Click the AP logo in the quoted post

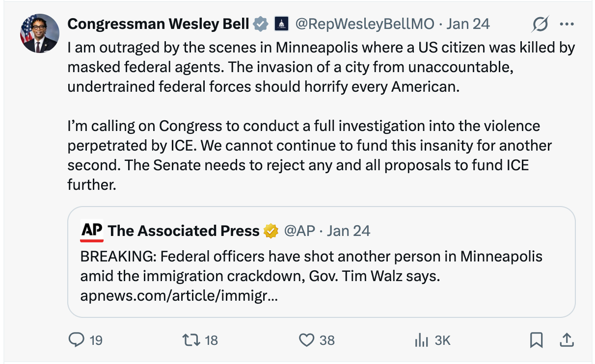pyautogui.click(x=92, y=231)
